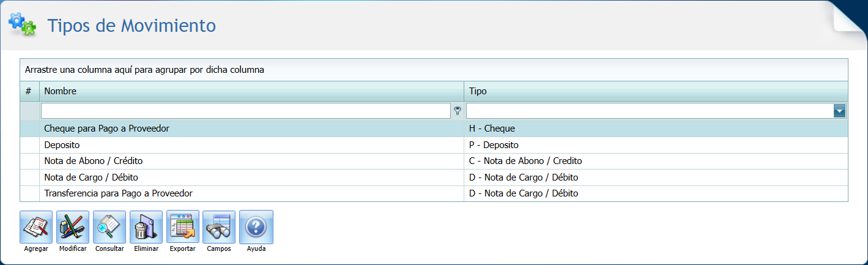The height and width of the screenshot is (265, 868).
Task: Click the Tipo cell of the Transferencia row
Action: [656, 193]
